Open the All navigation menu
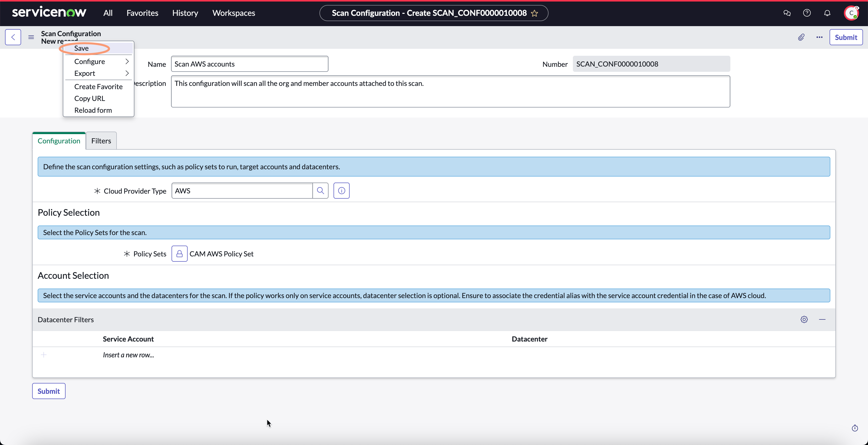The height and width of the screenshot is (445, 868). pyautogui.click(x=108, y=13)
